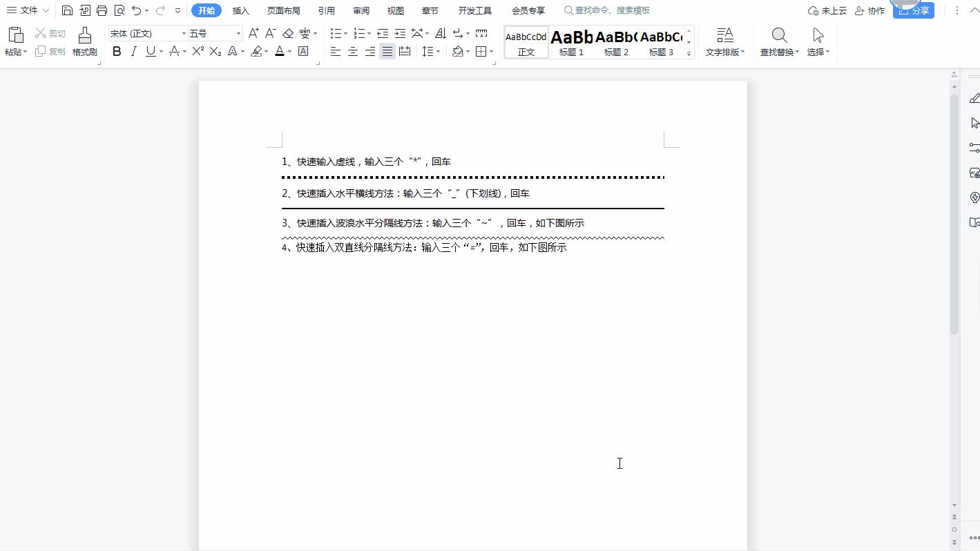Select the superscript icon
The width and height of the screenshot is (980, 551).
pyautogui.click(x=198, y=51)
